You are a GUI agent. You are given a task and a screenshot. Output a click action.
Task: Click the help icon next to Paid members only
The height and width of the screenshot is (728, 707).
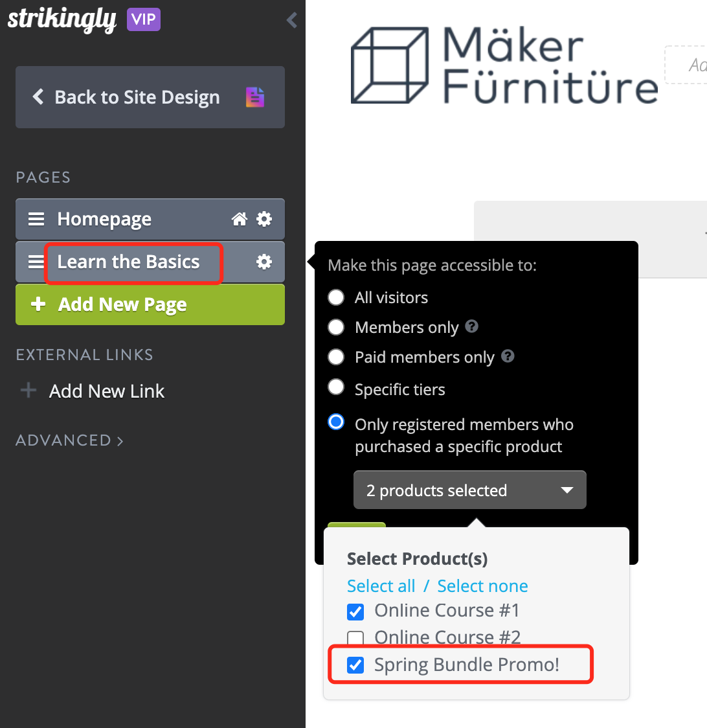[508, 356]
